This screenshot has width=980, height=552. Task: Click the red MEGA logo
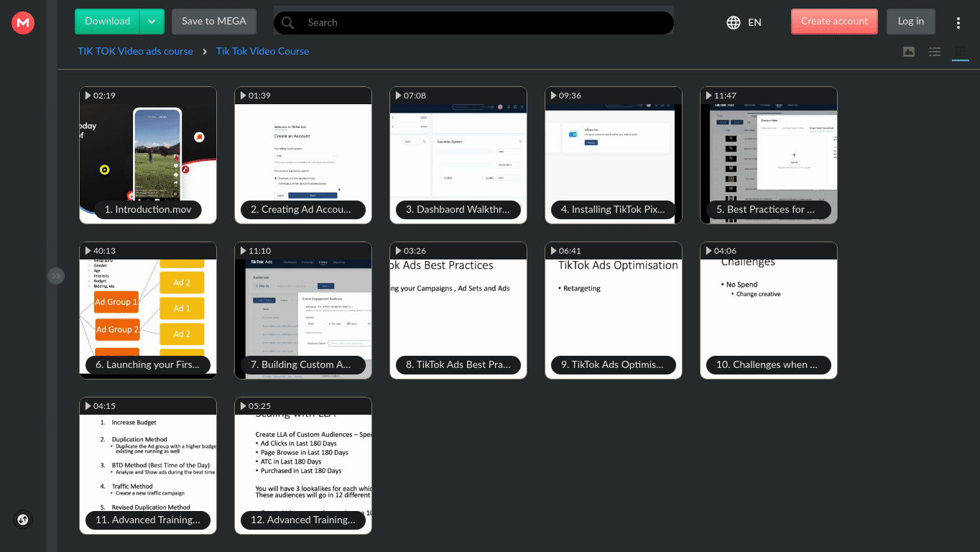(x=23, y=23)
